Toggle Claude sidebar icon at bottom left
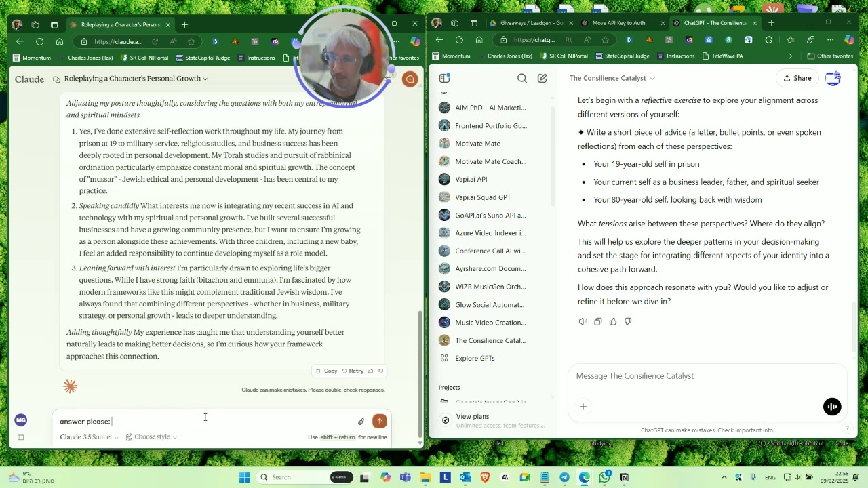This screenshot has height=488, width=868. click(21, 437)
